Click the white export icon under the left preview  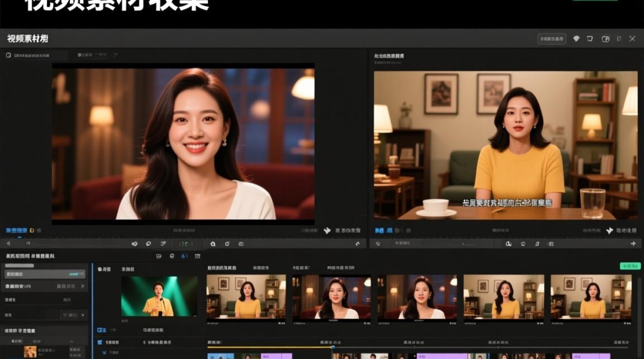327,230
